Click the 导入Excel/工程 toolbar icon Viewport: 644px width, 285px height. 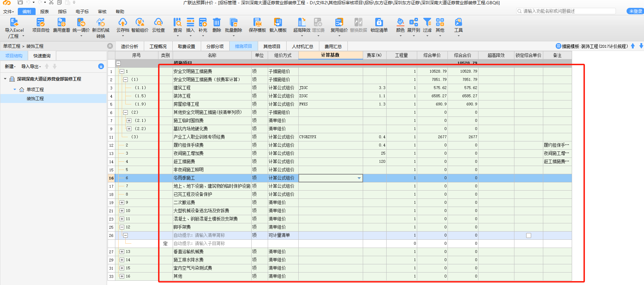point(14,22)
